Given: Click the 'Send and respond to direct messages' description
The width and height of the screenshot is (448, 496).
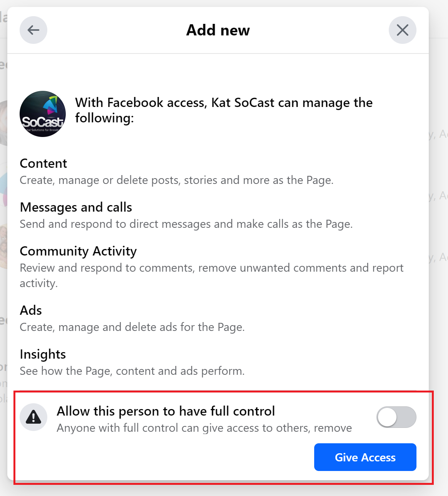Looking at the screenshot, I should pos(186,224).
